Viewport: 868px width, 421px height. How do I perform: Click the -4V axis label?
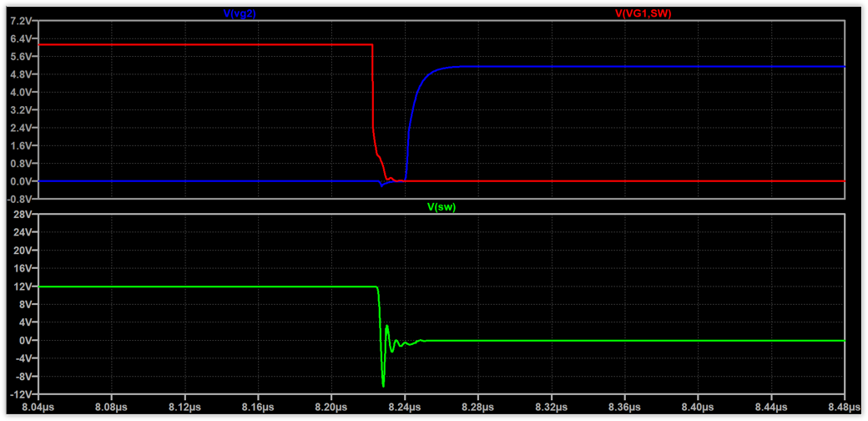click(x=24, y=358)
